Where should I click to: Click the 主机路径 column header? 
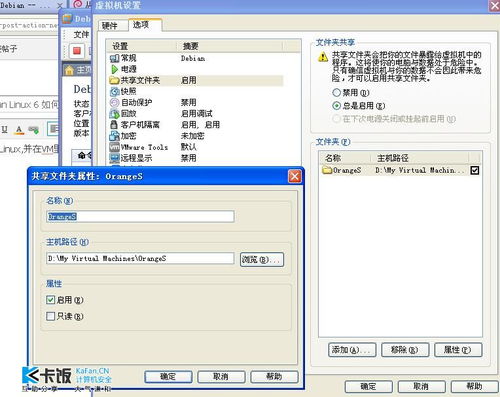[420, 158]
